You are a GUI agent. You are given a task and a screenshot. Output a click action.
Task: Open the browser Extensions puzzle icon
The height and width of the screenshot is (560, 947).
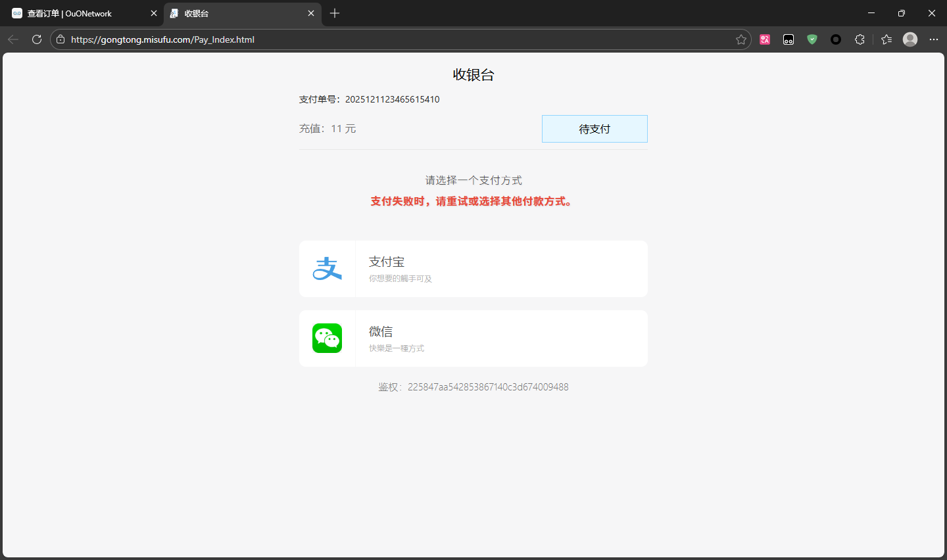[860, 39]
